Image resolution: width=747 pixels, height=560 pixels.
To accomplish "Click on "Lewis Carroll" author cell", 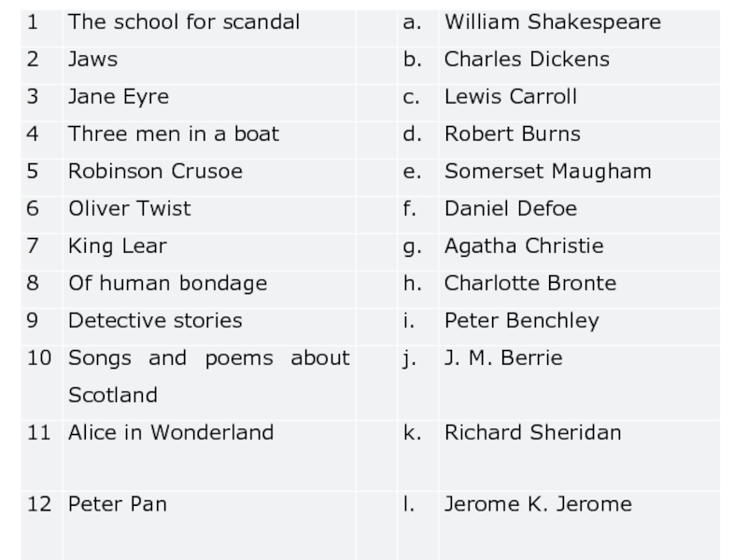I will [511, 96].
